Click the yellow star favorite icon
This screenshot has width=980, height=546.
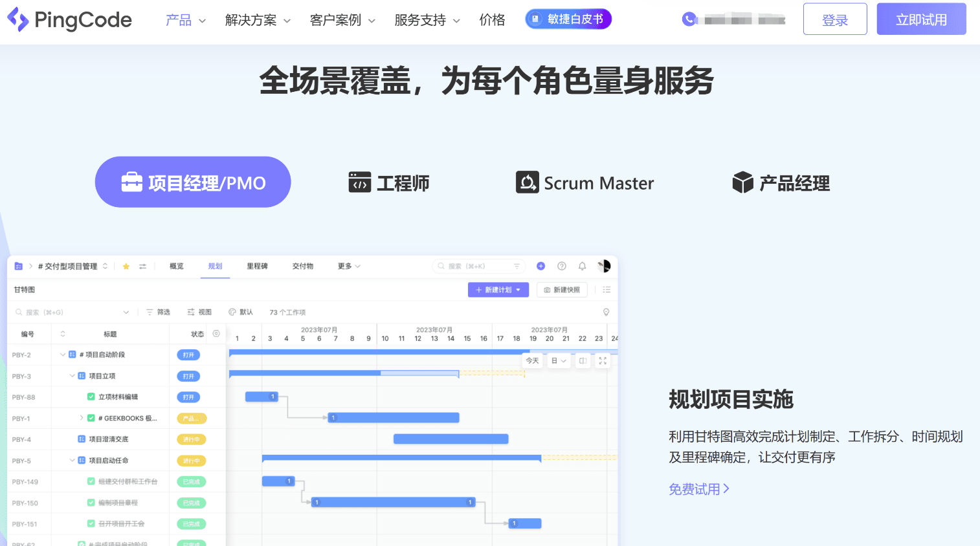[x=126, y=267]
